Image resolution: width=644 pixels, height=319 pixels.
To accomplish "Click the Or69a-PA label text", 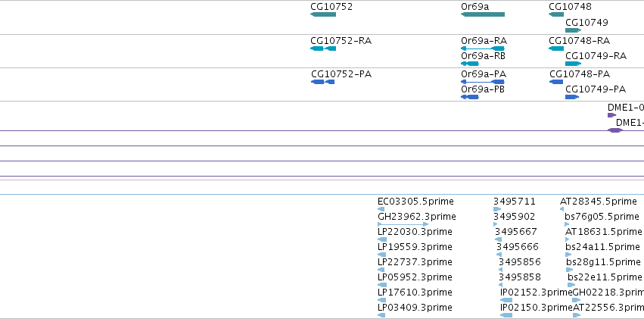I will pyautogui.click(x=484, y=74).
